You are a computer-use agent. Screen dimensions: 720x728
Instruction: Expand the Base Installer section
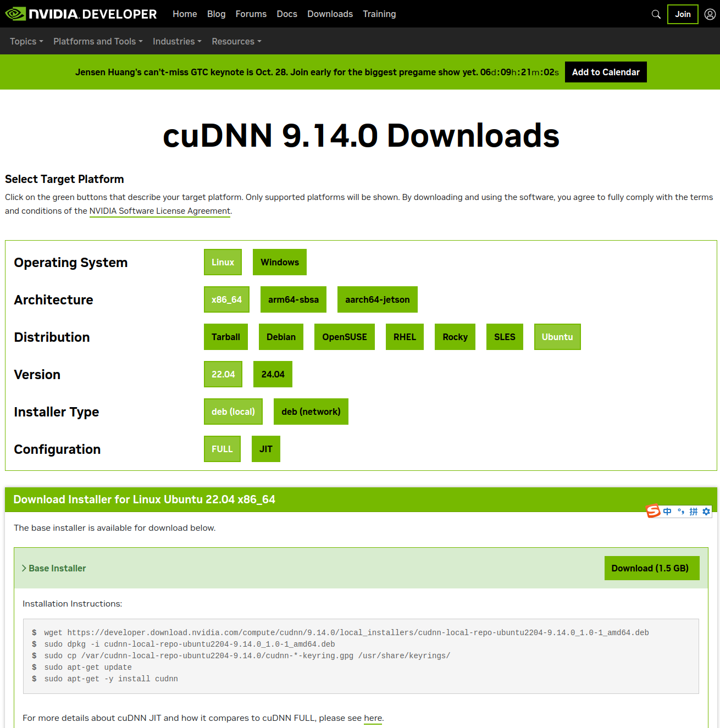click(x=54, y=568)
